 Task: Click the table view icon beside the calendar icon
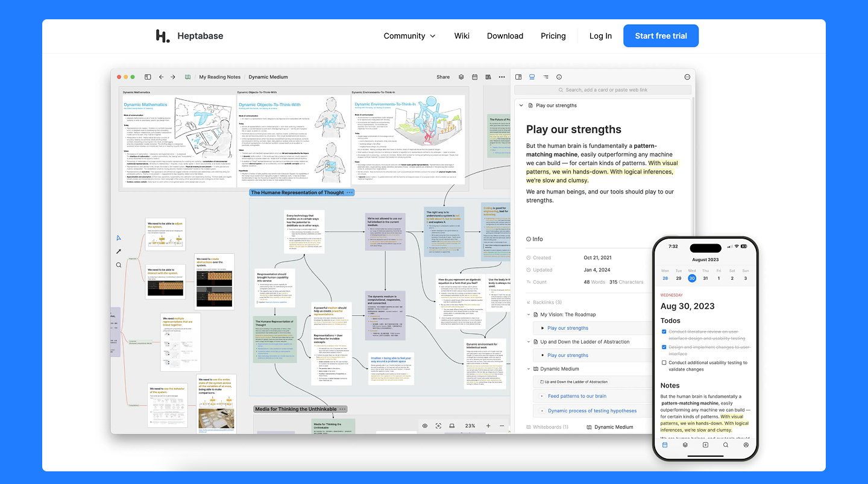488,77
